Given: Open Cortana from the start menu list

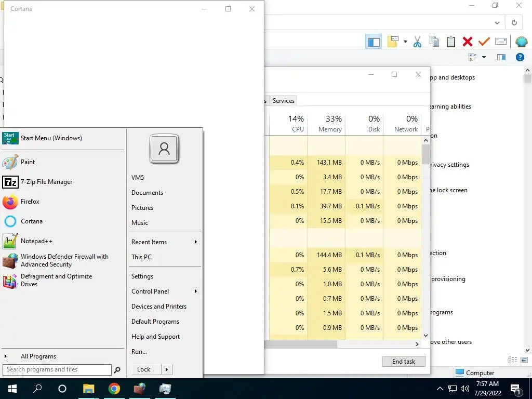Looking at the screenshot, I should coord(63,221).
